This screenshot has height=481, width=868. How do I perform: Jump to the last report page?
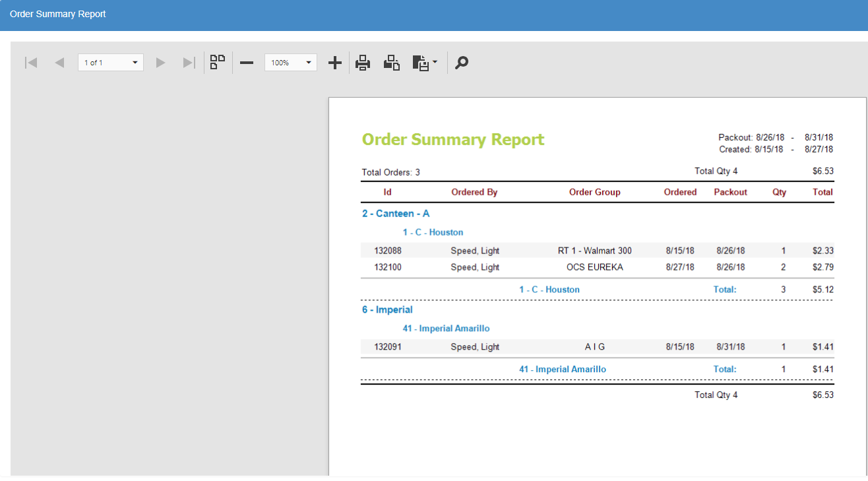(x=189, y=63)
